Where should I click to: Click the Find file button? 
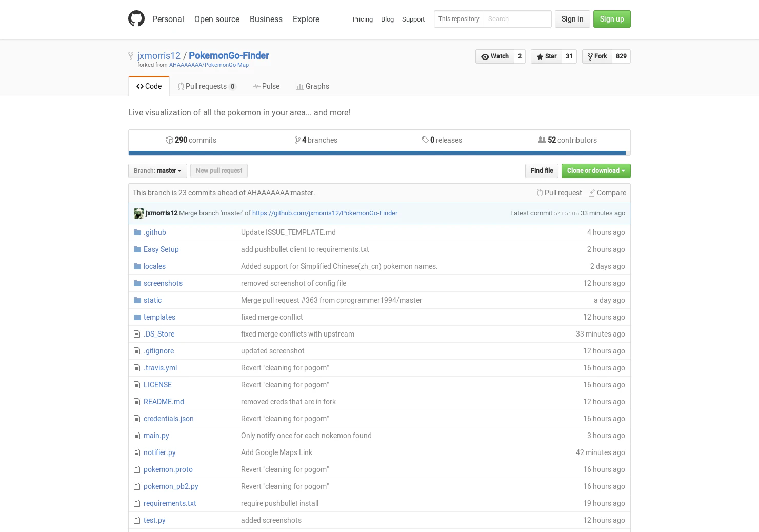542,171
